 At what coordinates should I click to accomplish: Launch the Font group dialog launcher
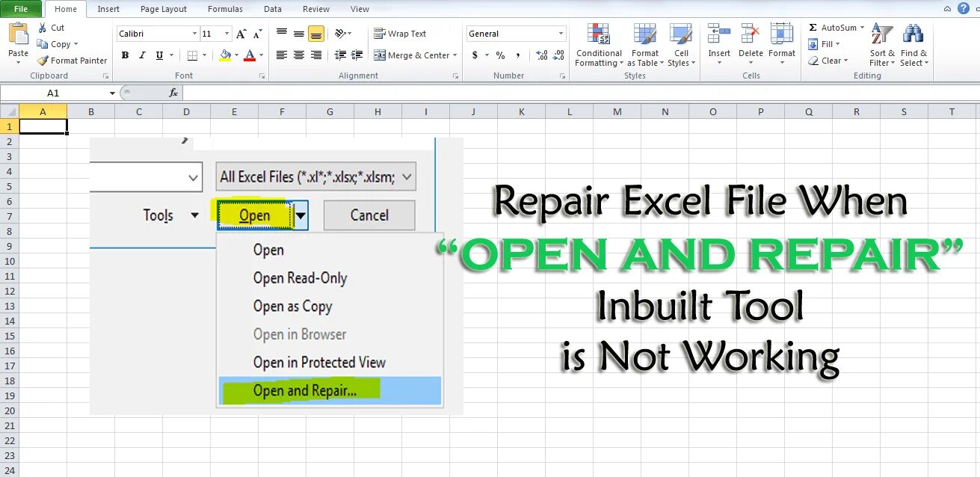[x=262, y=76]
